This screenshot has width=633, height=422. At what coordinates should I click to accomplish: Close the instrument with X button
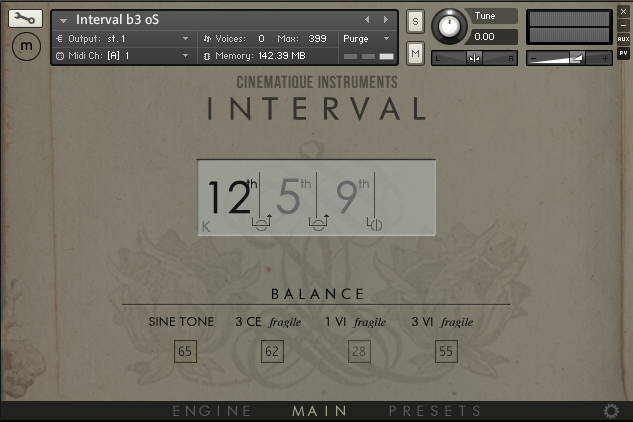coord(623,12)
